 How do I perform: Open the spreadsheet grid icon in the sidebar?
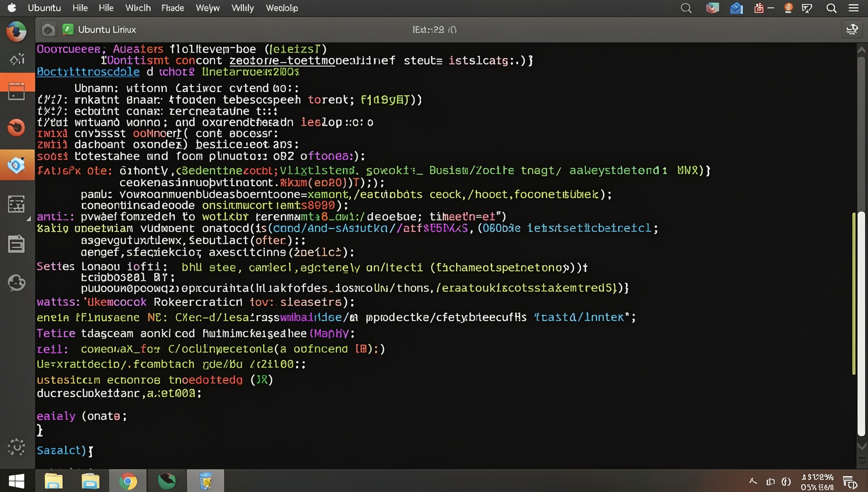[16, 204]
